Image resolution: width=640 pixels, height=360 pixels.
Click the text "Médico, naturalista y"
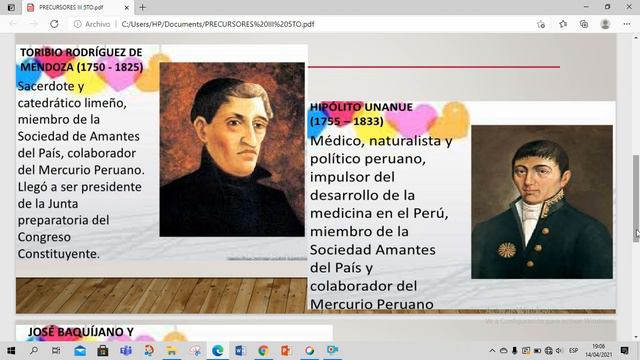click(x=381, y=141)
